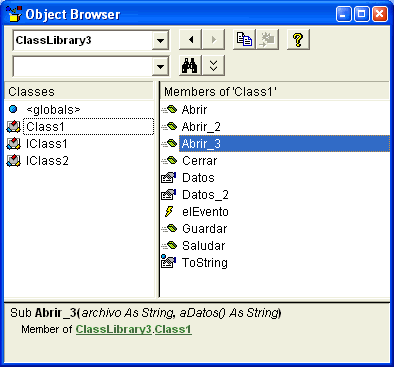This screenshot has height=367, width=394.
Task: Select the Datos_2 property member
Action: pos(205,195)
